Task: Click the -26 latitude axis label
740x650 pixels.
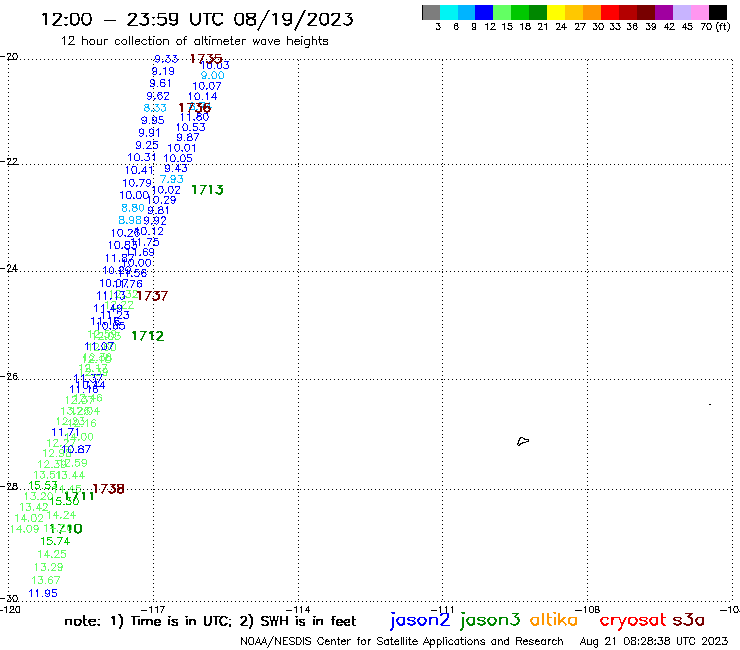Action: pos(9,377)
